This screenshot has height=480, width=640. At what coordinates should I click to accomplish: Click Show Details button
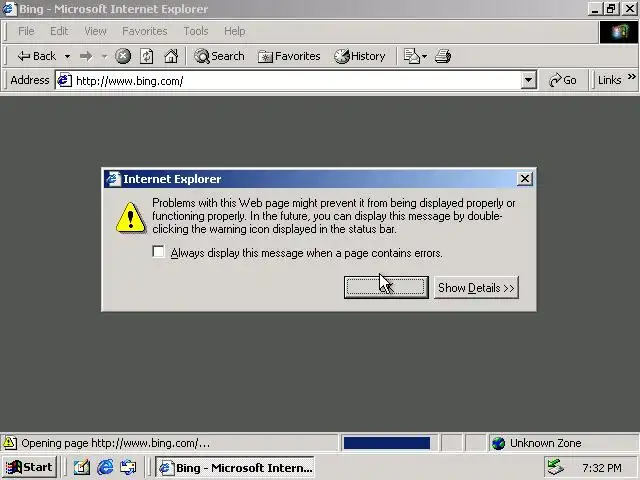pyautogui.click(x=476, y=287)
